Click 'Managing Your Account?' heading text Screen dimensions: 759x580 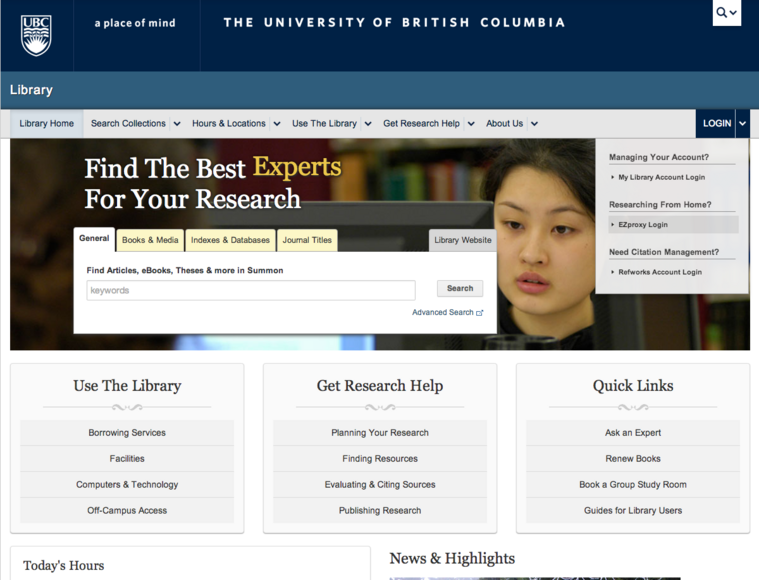(x=659, y=157)
